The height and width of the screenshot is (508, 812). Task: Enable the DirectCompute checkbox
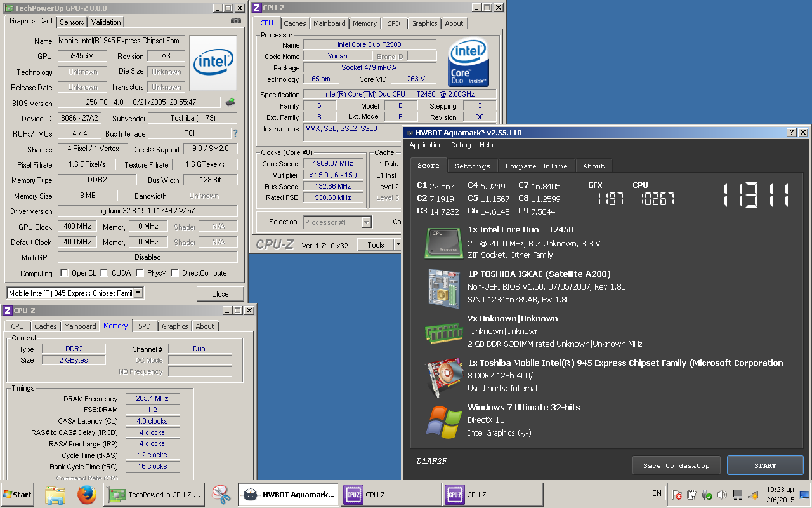coord(174,273)
